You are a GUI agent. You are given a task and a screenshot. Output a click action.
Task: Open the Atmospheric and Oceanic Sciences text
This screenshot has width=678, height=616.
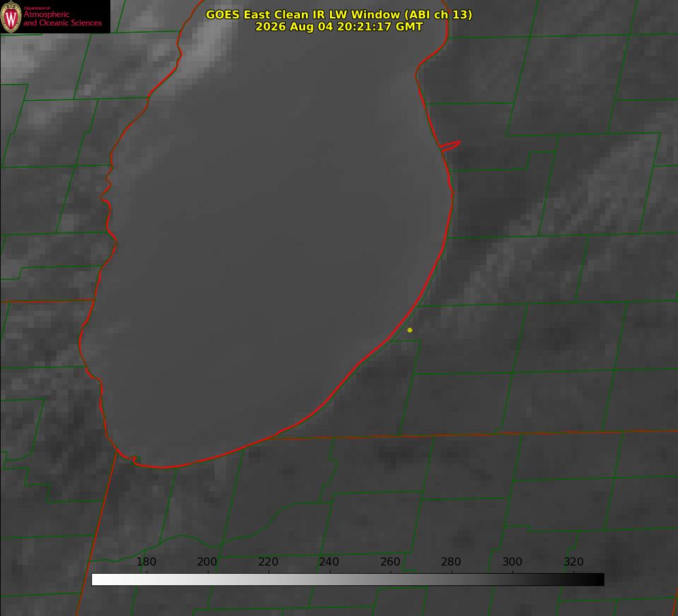point(62,18)
